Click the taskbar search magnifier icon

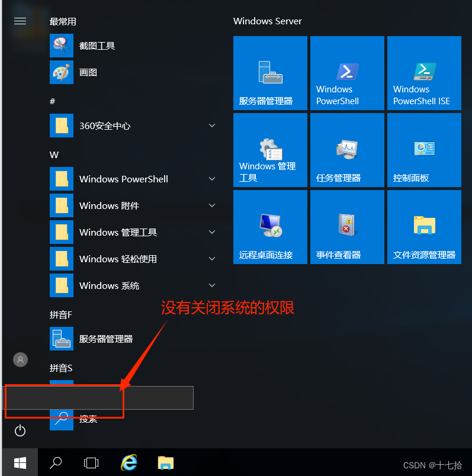coord(56,462)
